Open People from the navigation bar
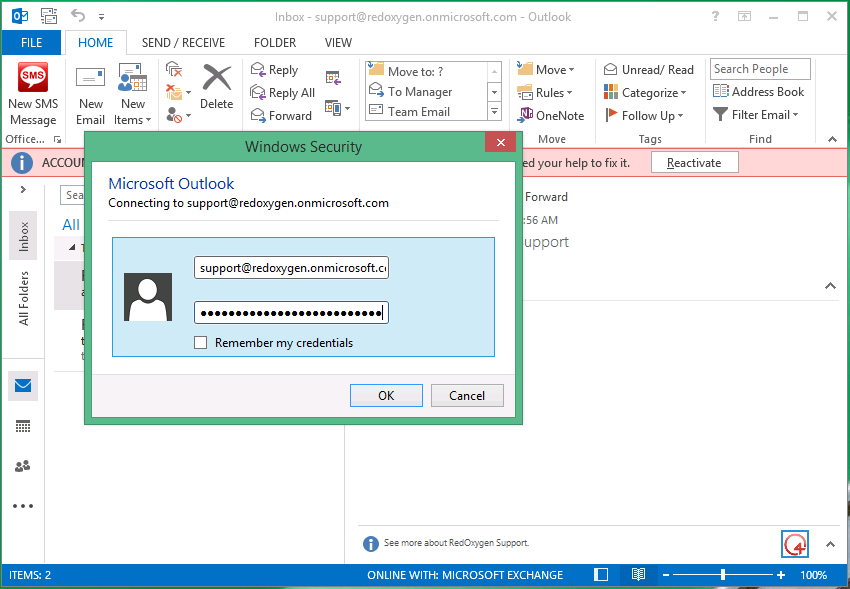Image resolution: width=850 pixels, height=589 pixels. coord(23,466)
